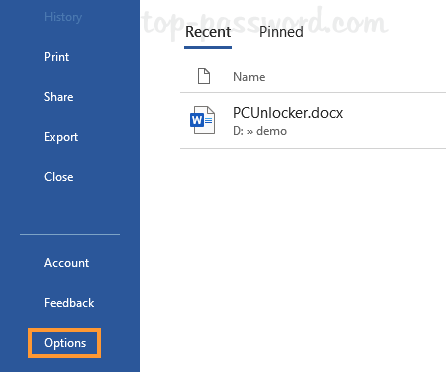Screen dimensions: 446x372
Task: Switch to the Pinned tab
Action: pyautogui.click(x=281, y=32)
